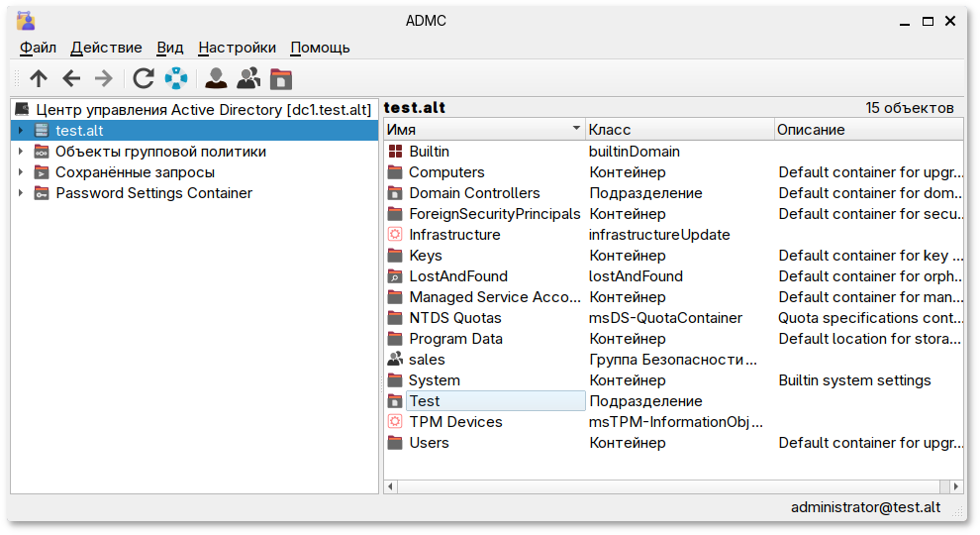
Task: Click the Описание column header
Action: coord(866,130)
